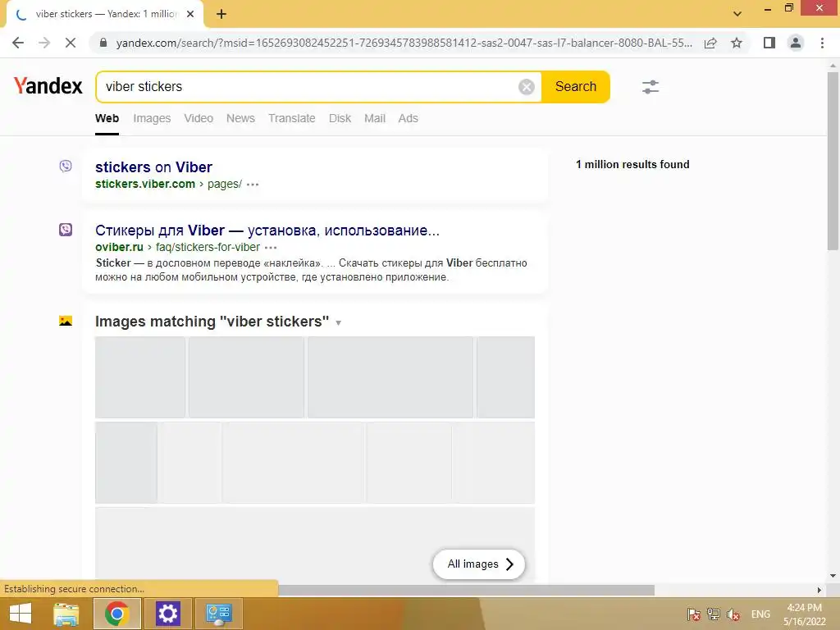Switch to the Images tab
This screenshot has width=840, height=630.
[x=152, y=118]
